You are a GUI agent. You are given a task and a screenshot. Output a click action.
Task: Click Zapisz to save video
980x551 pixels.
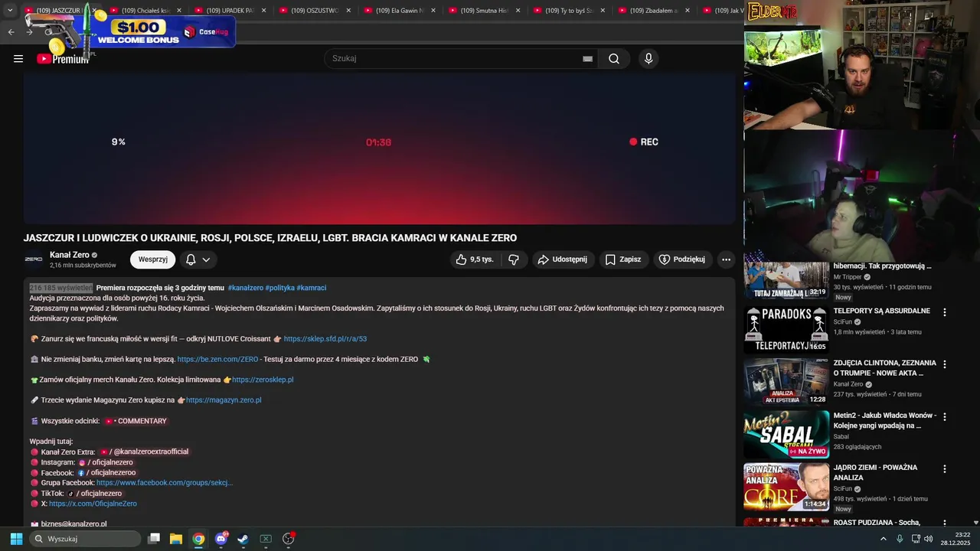623,259
